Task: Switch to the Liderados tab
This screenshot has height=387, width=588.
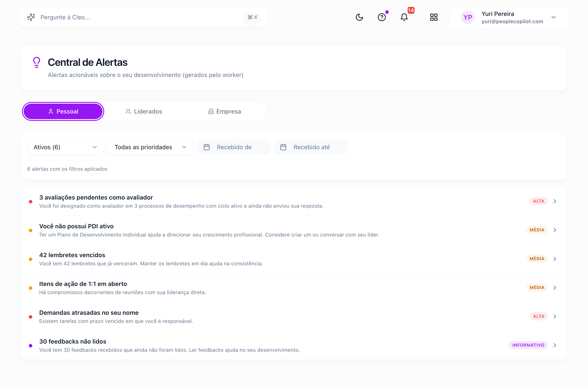Action: coord(144,111)
